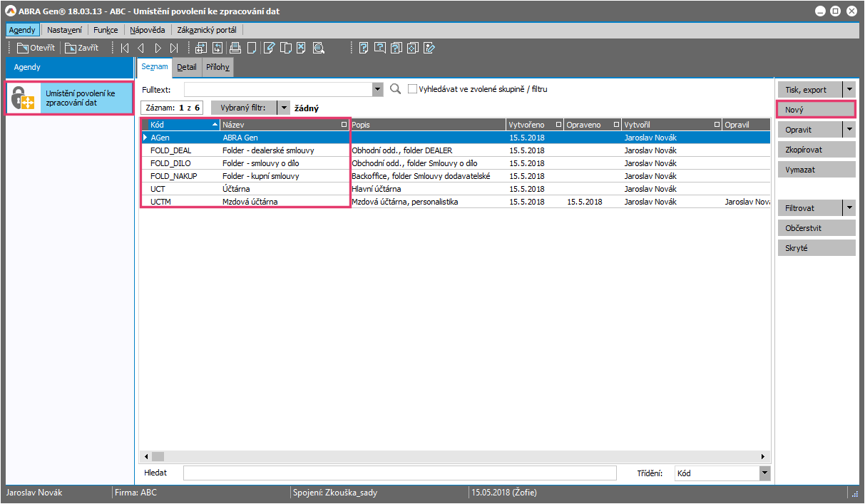This screenshot has height=504, width=865.
Task: Open the Nastavení menu
Action: (x=64, y=30)
